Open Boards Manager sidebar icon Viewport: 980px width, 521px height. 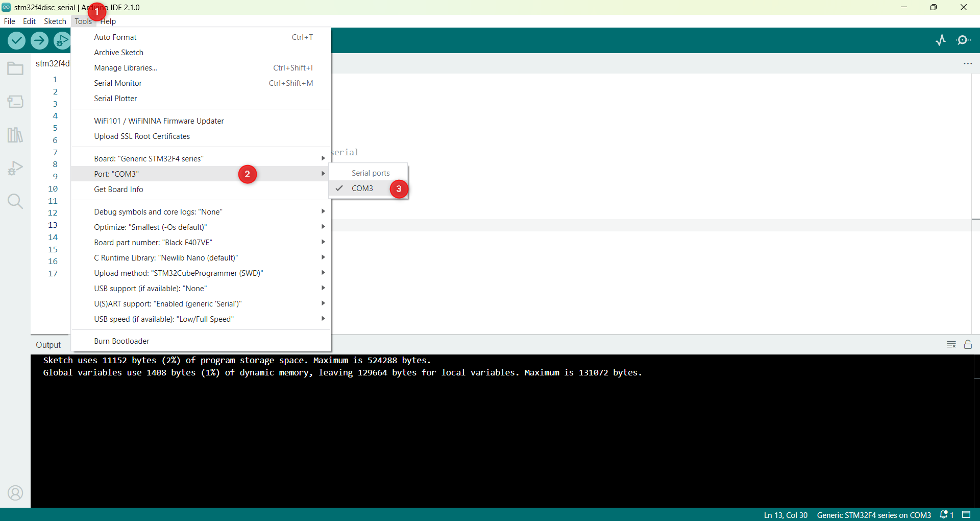pyautogui.click(x=15, y=102)
